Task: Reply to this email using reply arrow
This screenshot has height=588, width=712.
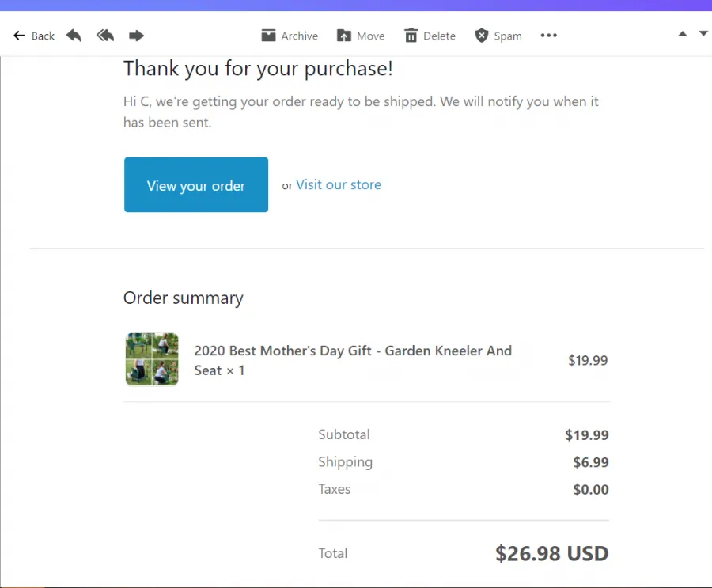Action: point(74,36)
